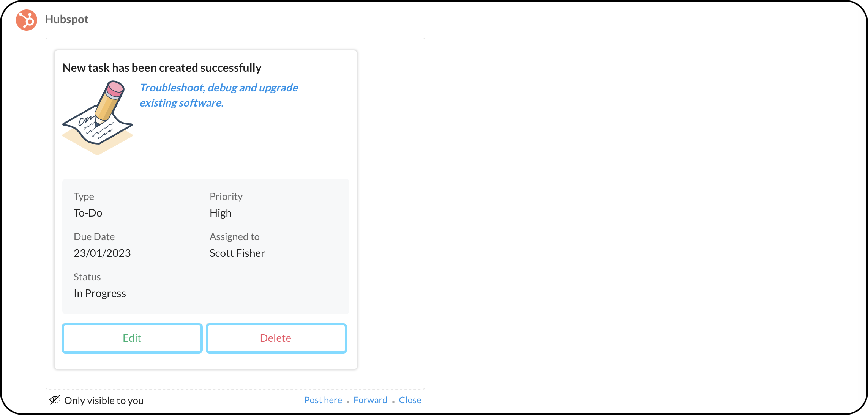The image size is (868, 415).
Task: Click the Close link
Action: 410,400
